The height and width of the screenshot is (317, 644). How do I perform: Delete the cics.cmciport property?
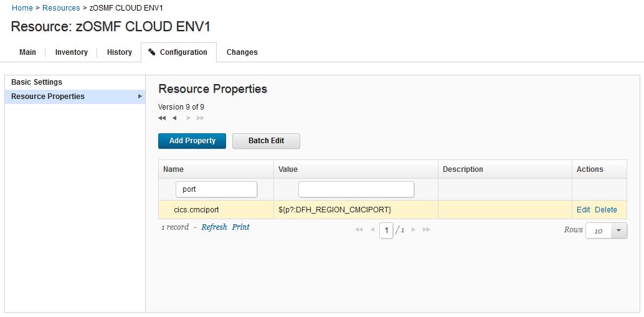tap(606, 210)
